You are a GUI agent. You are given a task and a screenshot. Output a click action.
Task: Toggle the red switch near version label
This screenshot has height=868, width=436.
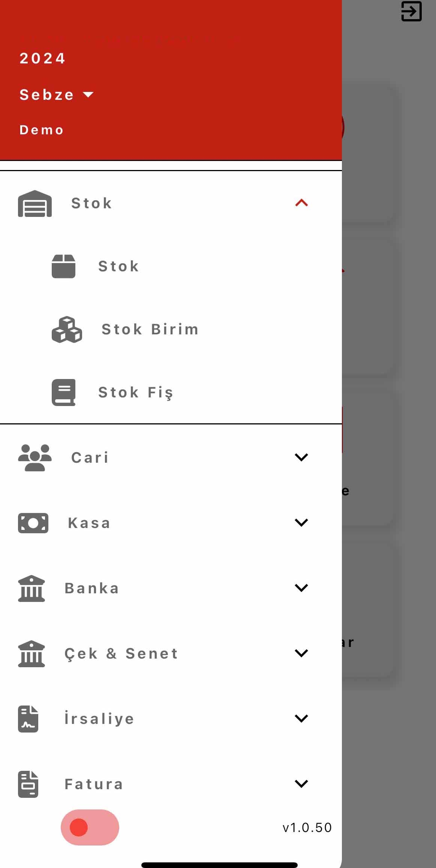click(x=90, y=827)
